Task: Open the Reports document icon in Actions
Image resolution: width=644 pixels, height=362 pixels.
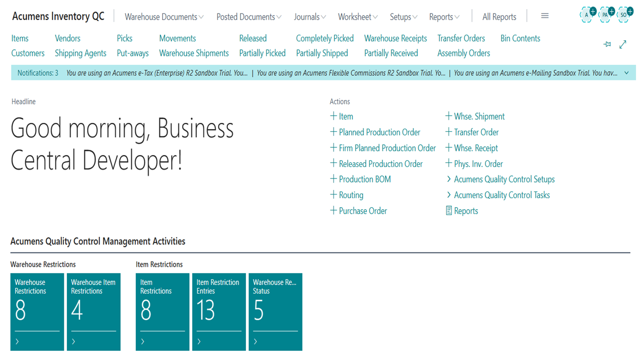Action: pos(449,211)
